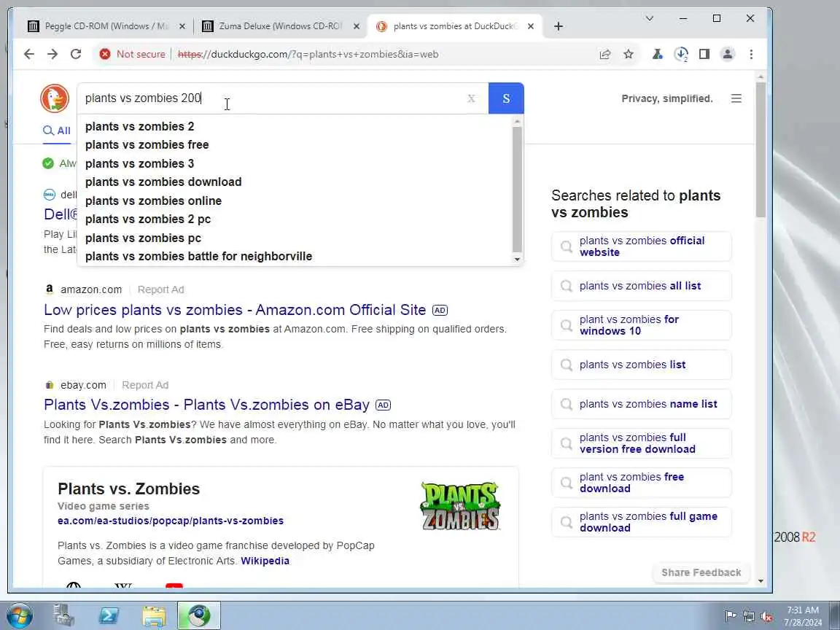840x630 pixels.
Task: Open the profile avatar menu
Action: (x=728, y=54)
